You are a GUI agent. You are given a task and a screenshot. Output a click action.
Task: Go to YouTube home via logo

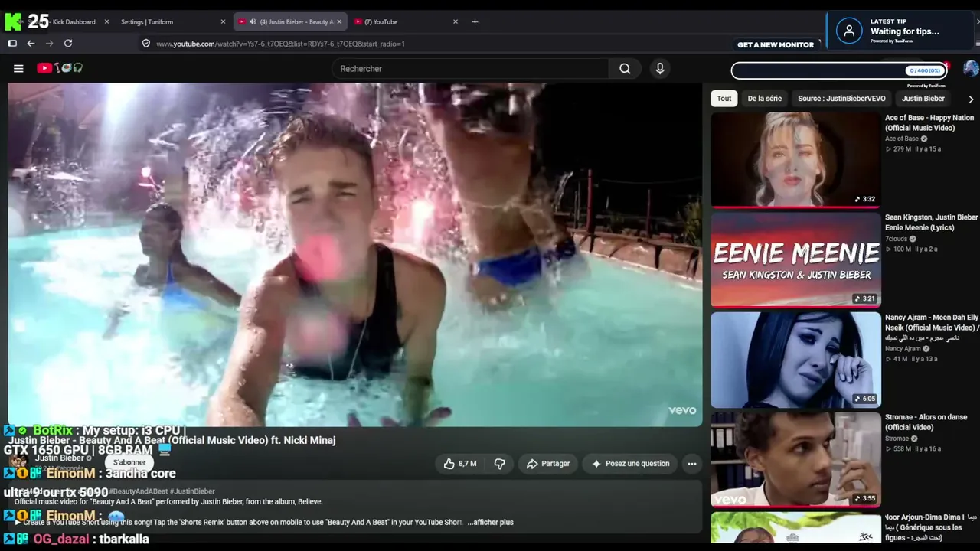click(60, 68)
